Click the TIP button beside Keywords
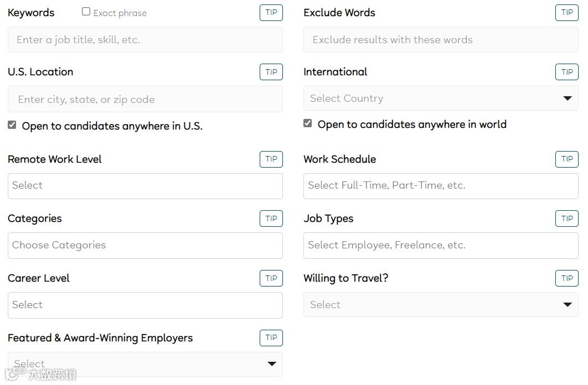The height and width of the screenshot is (385, 588). 271,13
